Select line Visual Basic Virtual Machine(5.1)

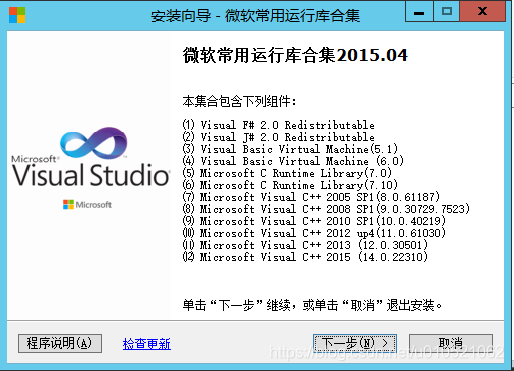pyautogui.click(x=290, y=149)
